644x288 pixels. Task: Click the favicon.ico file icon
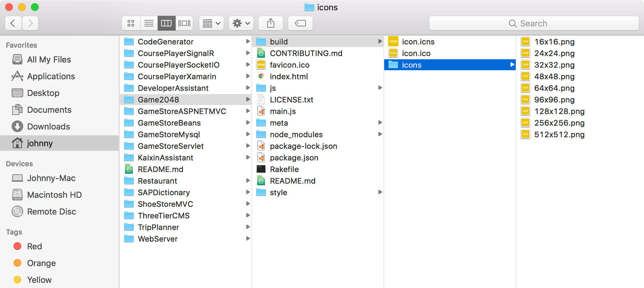261,65
